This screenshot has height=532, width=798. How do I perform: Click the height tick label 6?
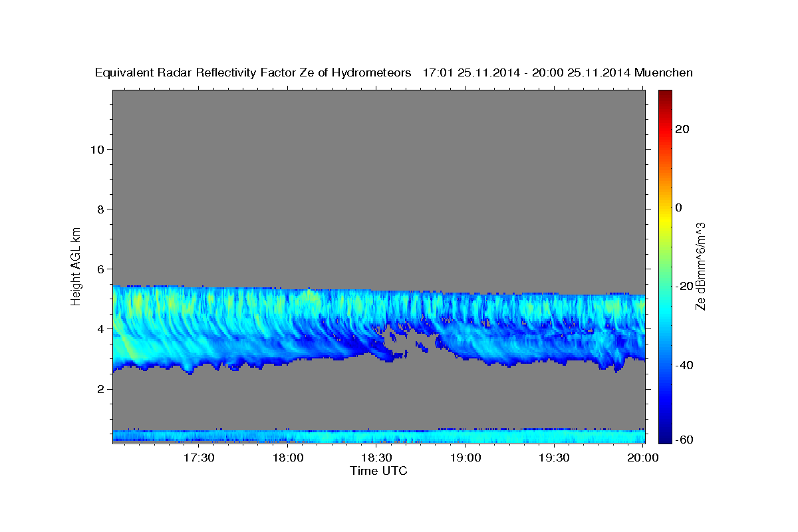point(100,269)
